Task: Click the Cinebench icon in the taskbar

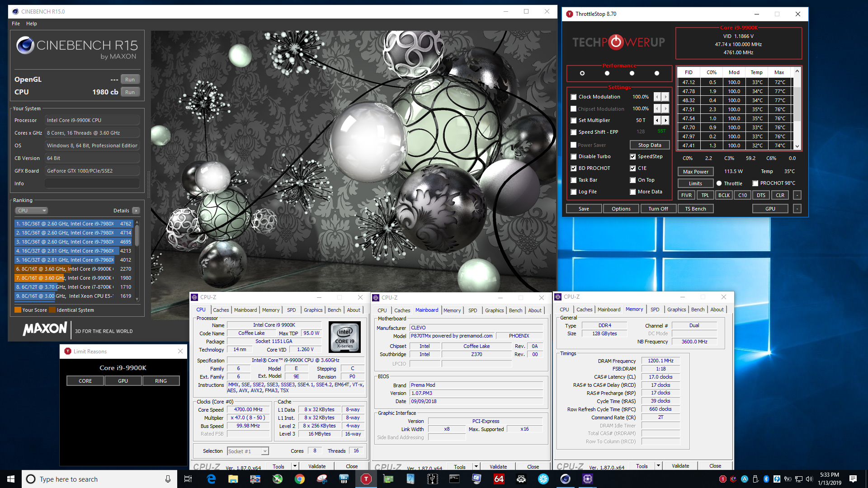Action: (x=565, y=479)
